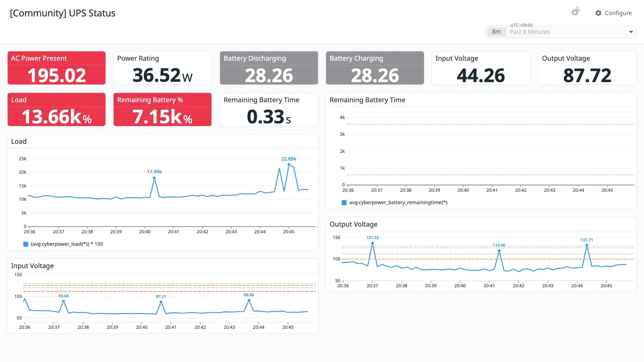Click the 17.99k peak marker on Load chart

(x=154, y=178)
